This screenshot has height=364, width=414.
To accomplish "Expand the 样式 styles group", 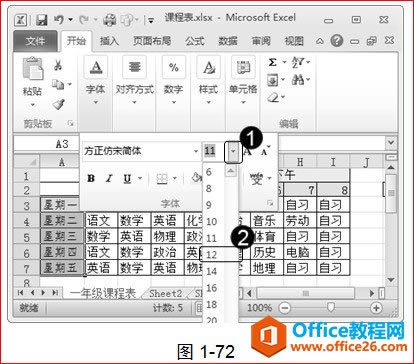I will click(x=208, y=81).
